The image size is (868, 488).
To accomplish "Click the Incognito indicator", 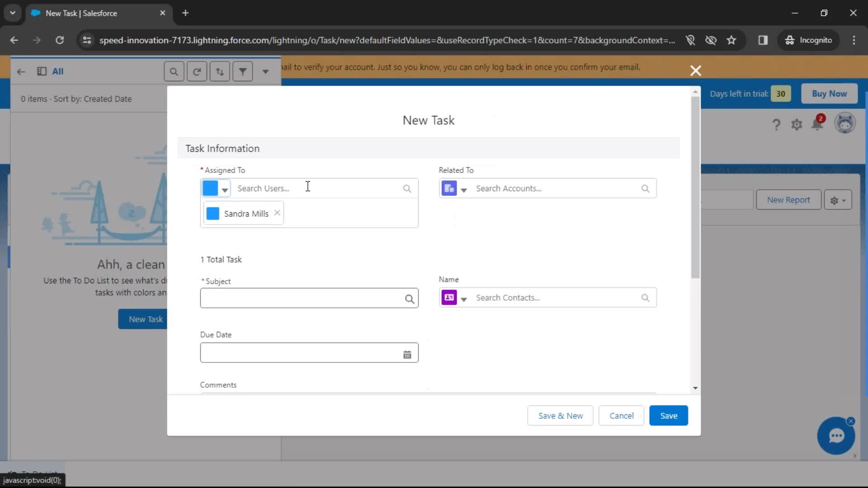I will [809, 40].
